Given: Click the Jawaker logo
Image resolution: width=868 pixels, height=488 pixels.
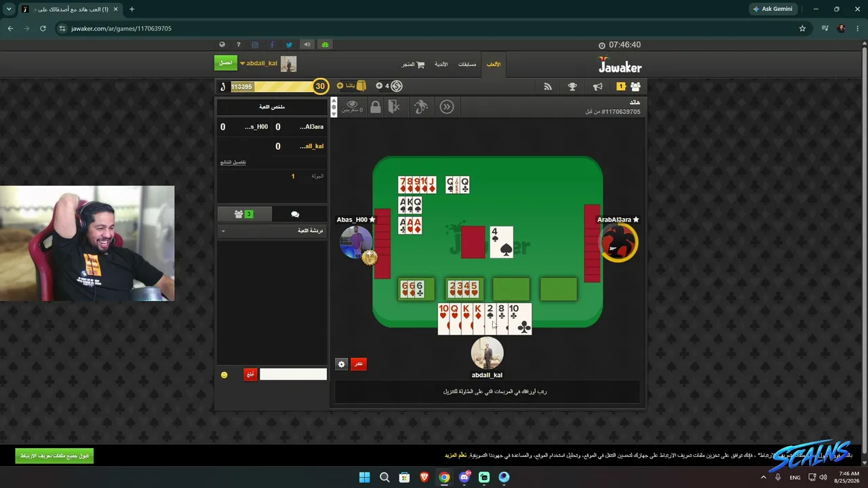Looking at the screenshot, I should point(619,65).
